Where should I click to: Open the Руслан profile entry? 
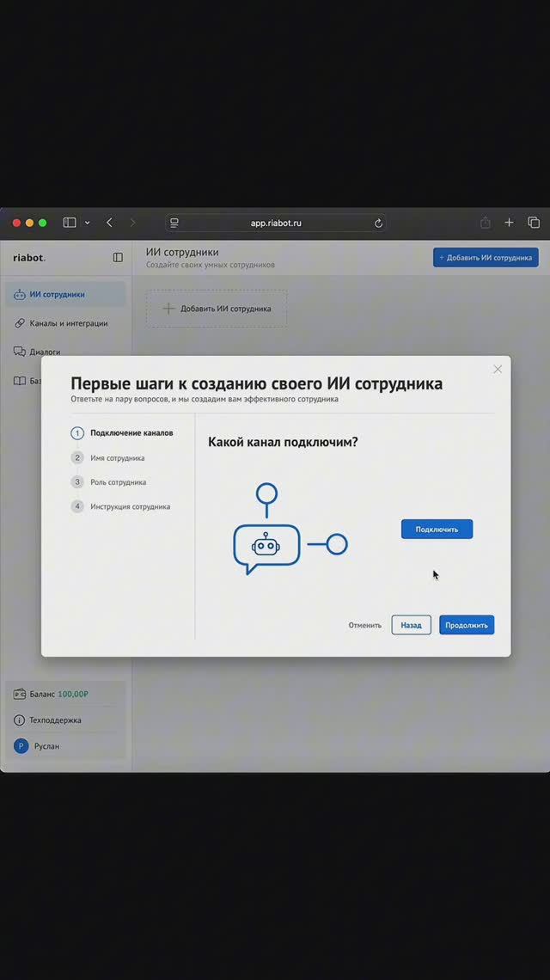65,746
